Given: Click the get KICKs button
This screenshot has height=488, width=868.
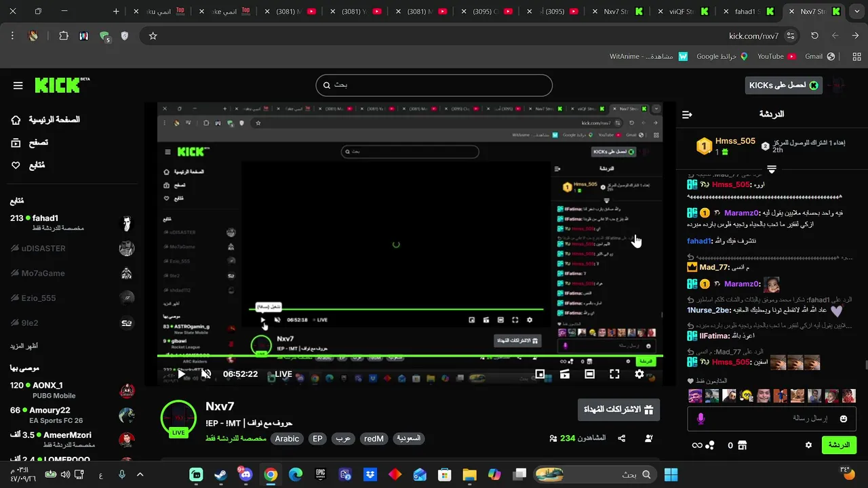Looking at the screenshot, I should point(783,85).
